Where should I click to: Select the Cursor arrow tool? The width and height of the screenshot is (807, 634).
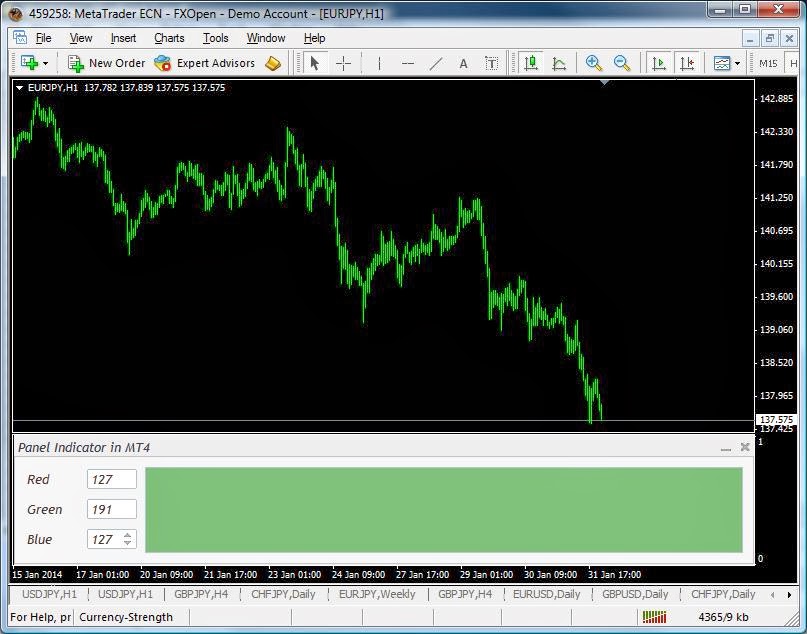[x=314, y=63]
